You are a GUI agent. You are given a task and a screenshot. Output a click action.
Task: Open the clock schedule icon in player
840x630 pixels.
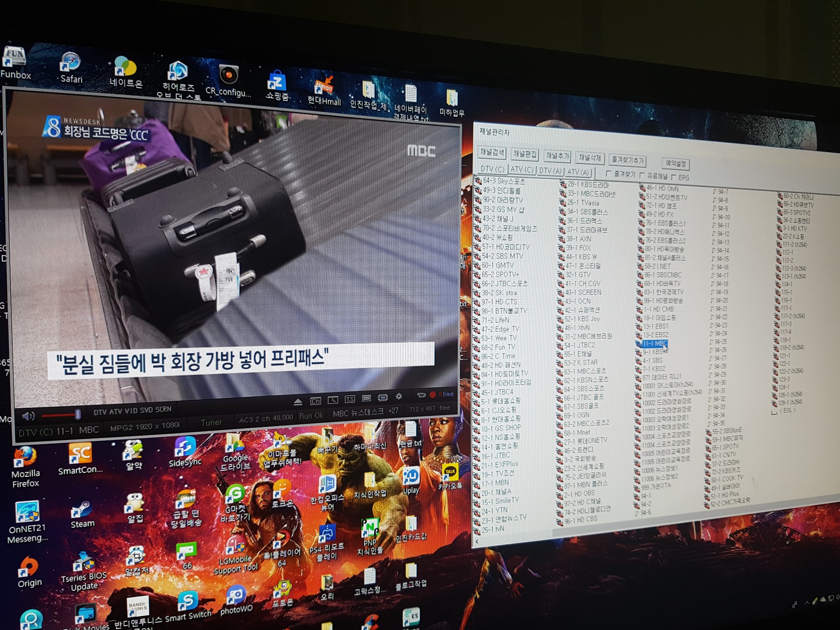coord(333,400)
